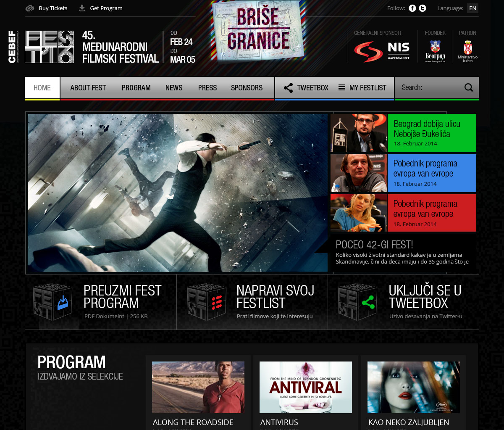Click the magnifier search icon
This screenshot has height=430, width=504.
(x=469, y=87)
